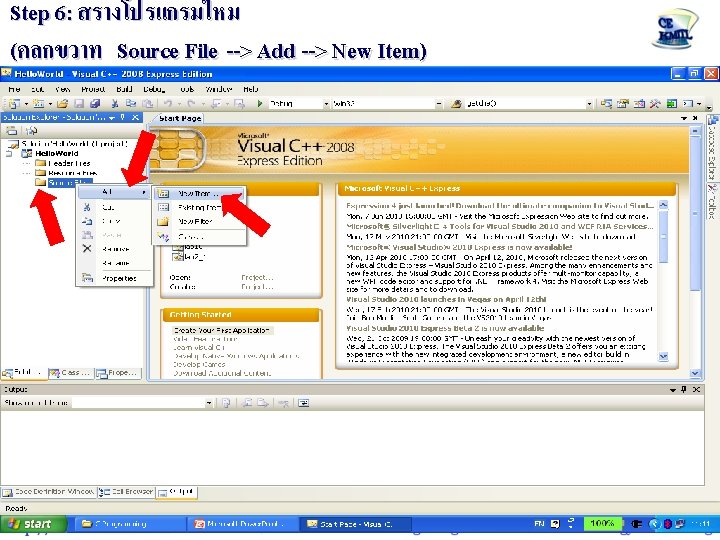Switch to Microsoft PowerPoint in taskbar

[x=242, y=524]
